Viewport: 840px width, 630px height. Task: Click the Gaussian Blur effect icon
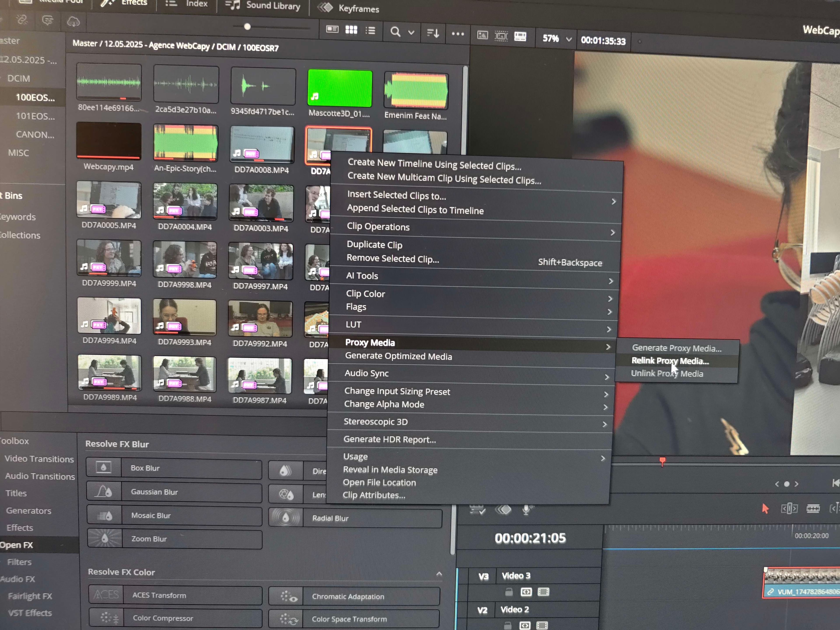[104, 491]
